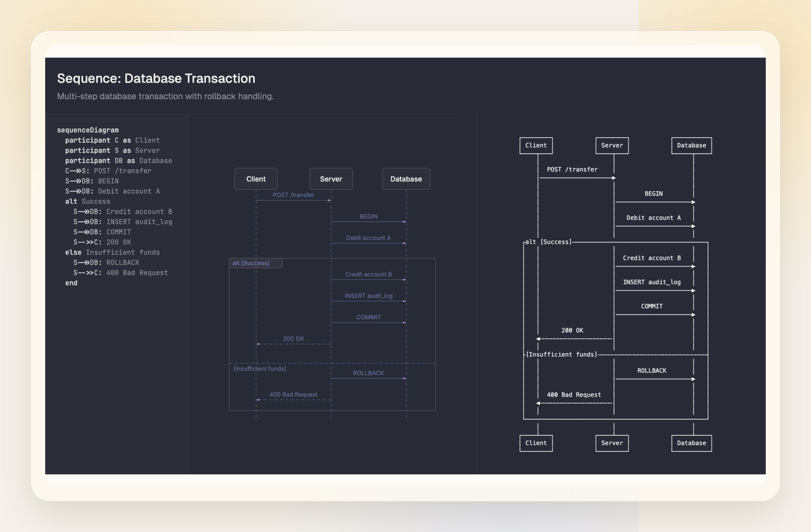
Task: Click the 'S->>DB: Credit account B' code line
Action: [123, 212]
